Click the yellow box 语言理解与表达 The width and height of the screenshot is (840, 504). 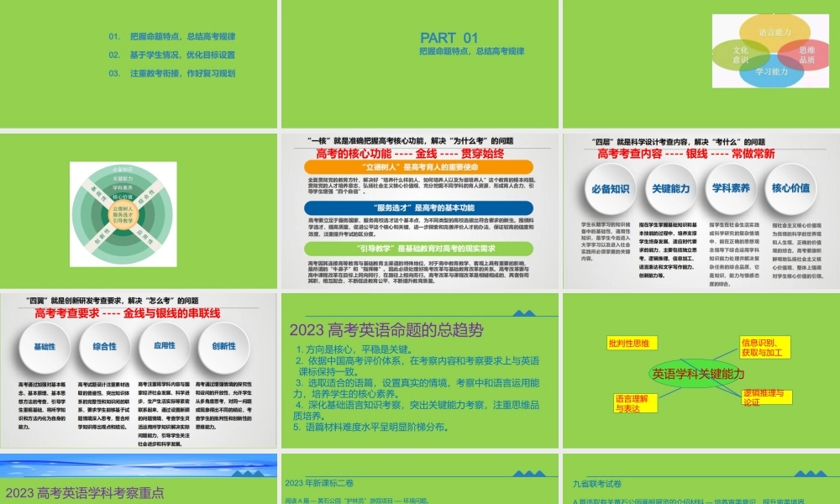pyautogui.click(x=635, y=403)
